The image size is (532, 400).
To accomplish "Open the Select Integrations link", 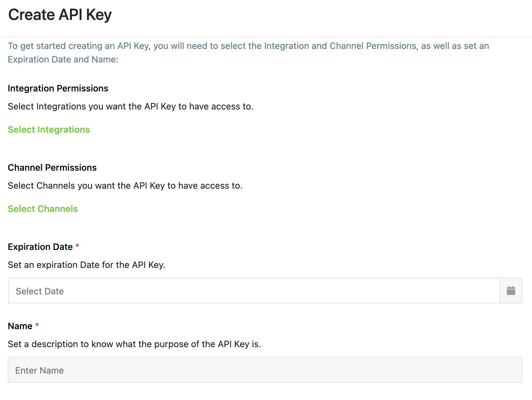I will (49, 129).
